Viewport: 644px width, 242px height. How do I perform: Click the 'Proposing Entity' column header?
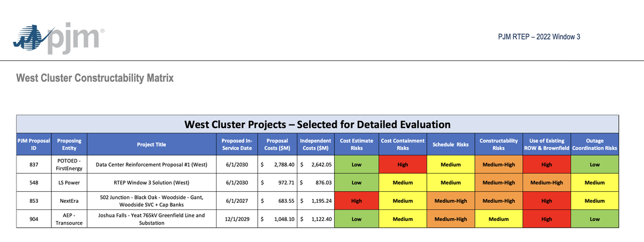[x=70, y=144]
